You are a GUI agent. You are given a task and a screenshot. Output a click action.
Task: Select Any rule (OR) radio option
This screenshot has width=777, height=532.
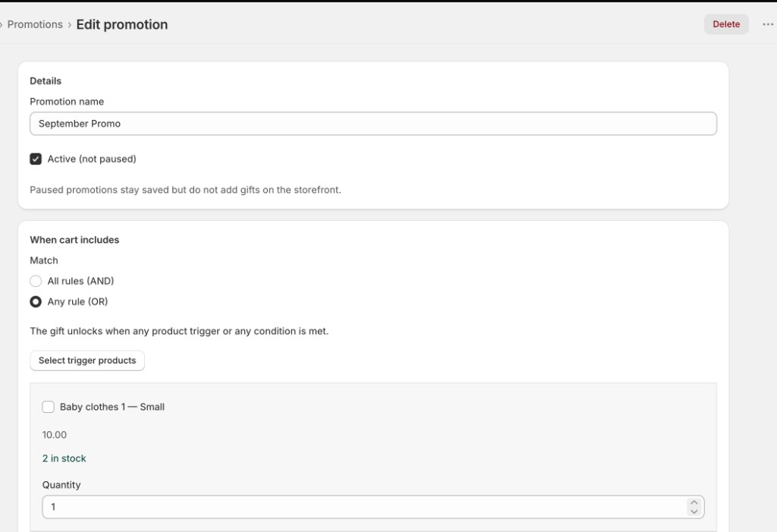(x=36, y=301)
